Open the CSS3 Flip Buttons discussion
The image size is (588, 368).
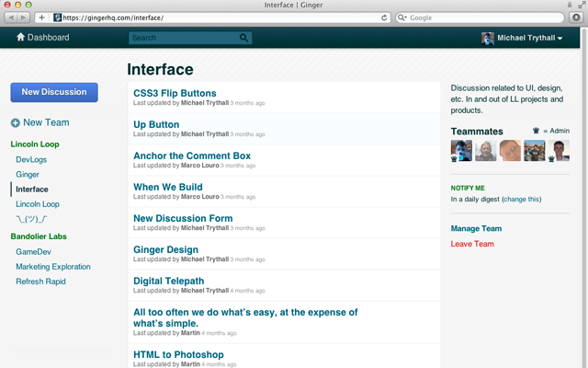175,93
